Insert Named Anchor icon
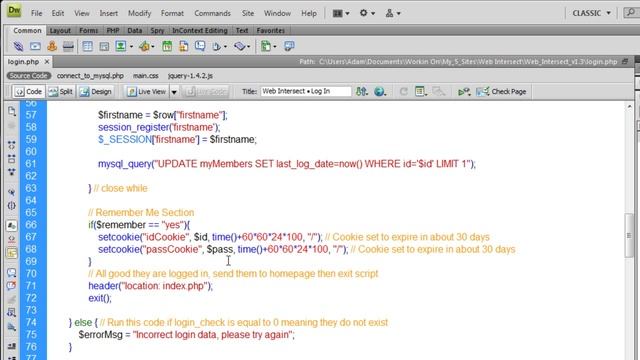Viewport: 640px width, 360px height. [x=52, y=46]
